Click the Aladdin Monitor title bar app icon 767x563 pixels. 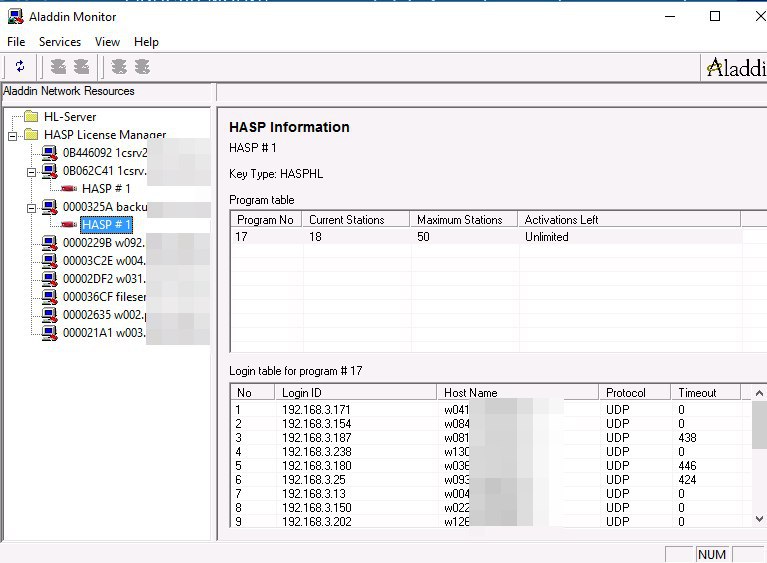[15, 17]
